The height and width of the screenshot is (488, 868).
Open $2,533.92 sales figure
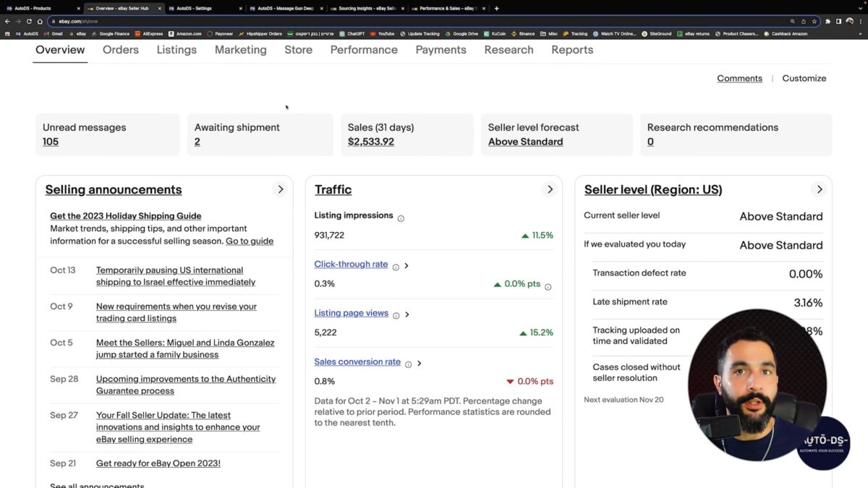371,142
